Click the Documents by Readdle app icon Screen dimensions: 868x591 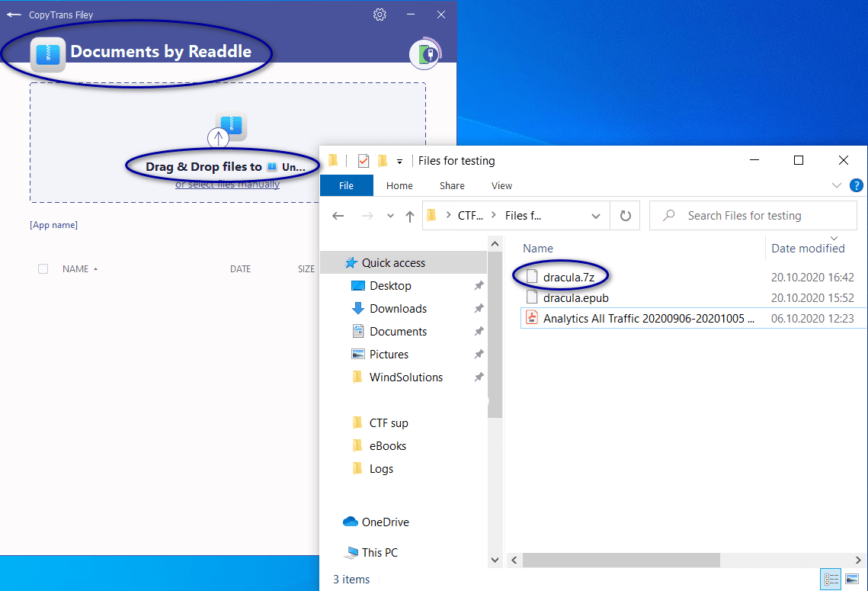point(47,54)
